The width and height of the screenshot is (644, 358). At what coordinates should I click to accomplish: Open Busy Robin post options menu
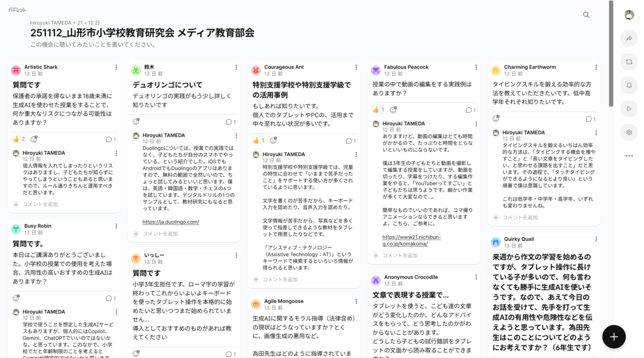116,226
